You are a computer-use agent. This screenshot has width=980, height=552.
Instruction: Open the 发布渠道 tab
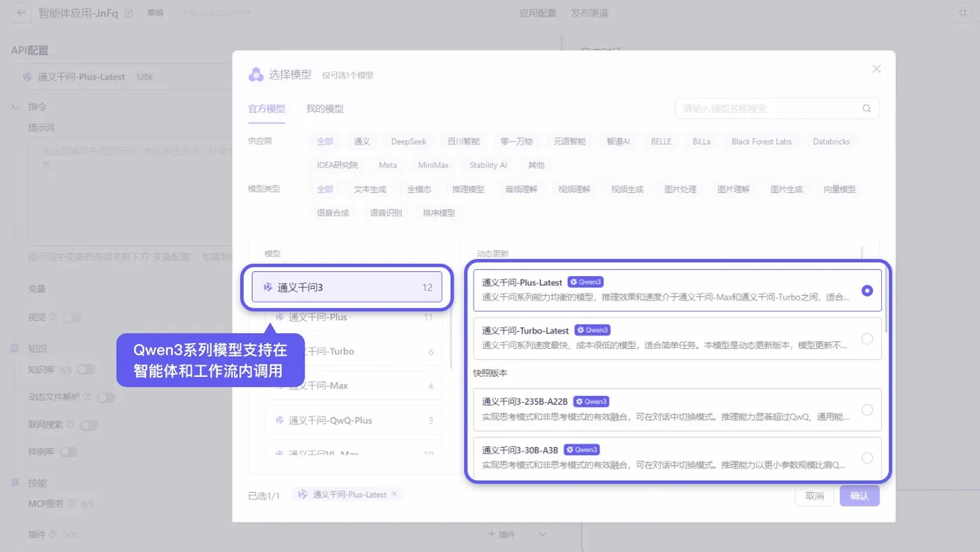(x=589, y=13)
